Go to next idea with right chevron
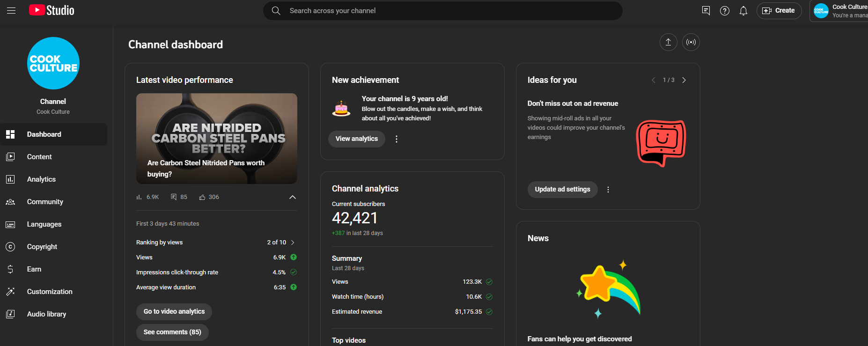Viewport: 868px width, 346px height. 684,80
